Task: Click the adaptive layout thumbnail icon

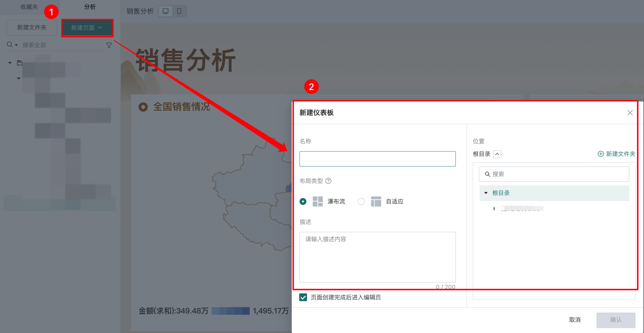Action: 376,201
